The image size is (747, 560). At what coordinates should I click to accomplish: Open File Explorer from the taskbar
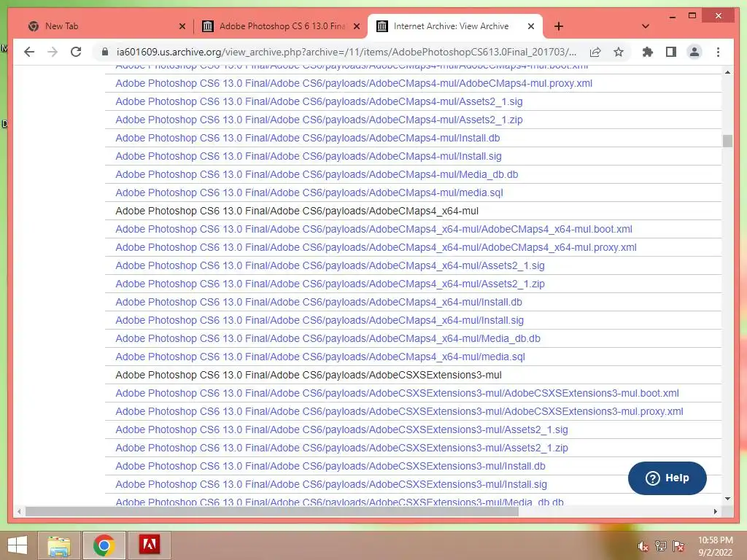(x=59, y=545)
